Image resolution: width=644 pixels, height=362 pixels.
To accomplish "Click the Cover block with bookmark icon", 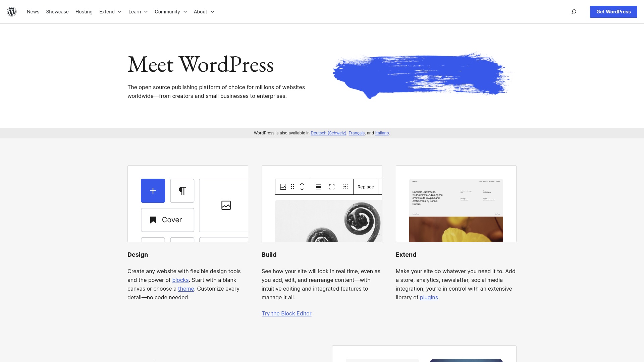I will click(x=167, y=220).
